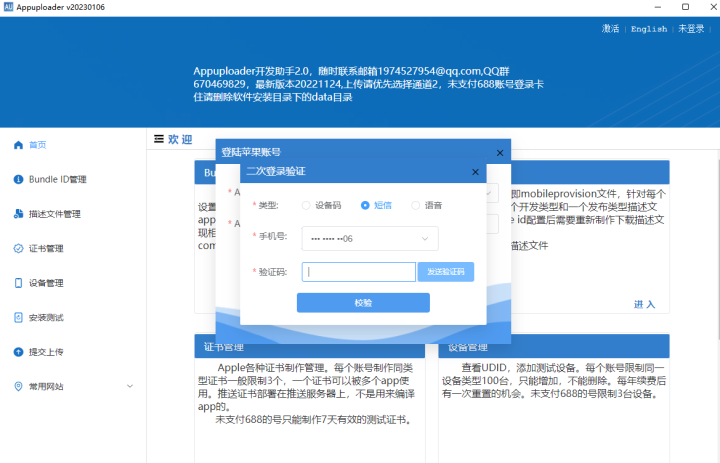
Task: Click the 设备管理 device icon
Action: (18, 283)
